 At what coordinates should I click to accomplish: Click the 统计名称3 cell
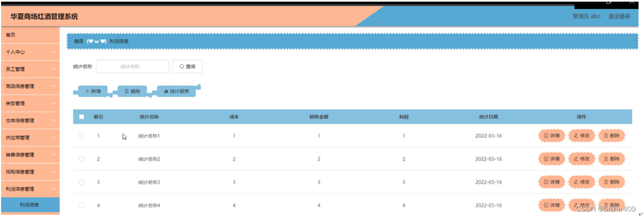(149, 182)
